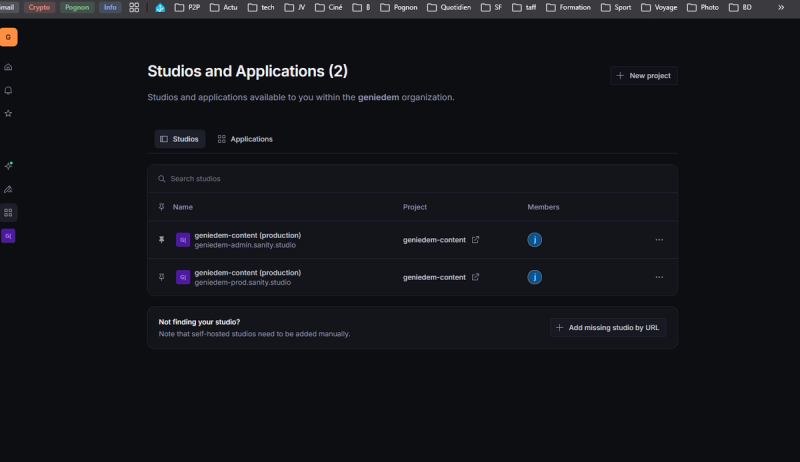Open geniedem-admin studio purple thumbnail

click(183, 240)
